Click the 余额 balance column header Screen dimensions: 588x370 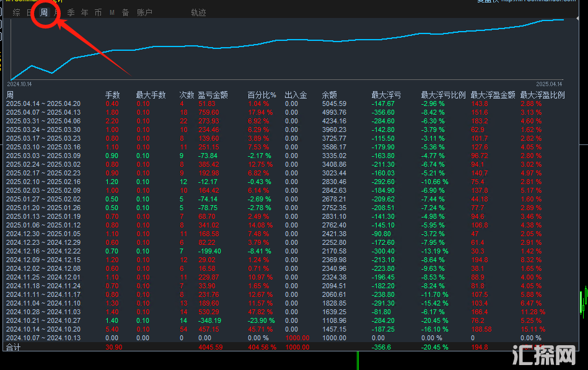click(329, 95)
